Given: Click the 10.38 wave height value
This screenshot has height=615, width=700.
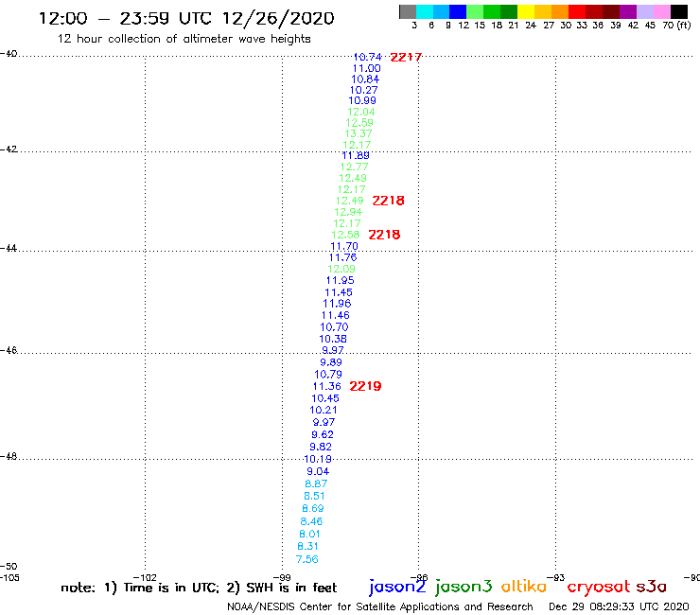Looking at the screenshot, I should 333,339.
